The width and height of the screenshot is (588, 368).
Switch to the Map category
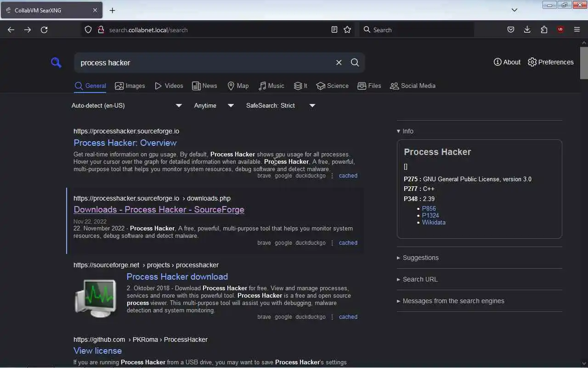point(238,86)
